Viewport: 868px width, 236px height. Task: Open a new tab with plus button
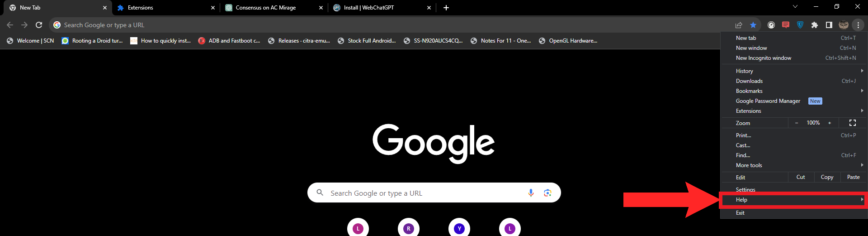click(446, 8)
